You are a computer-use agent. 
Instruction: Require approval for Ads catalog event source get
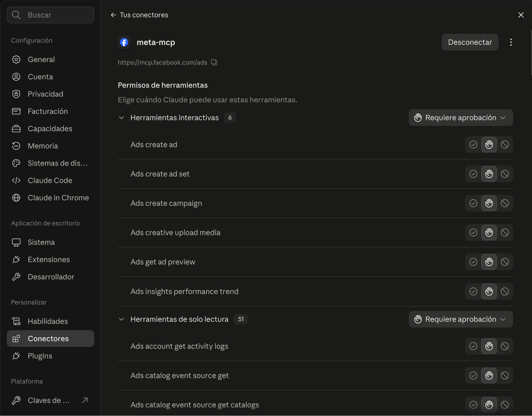click(489, 375)
